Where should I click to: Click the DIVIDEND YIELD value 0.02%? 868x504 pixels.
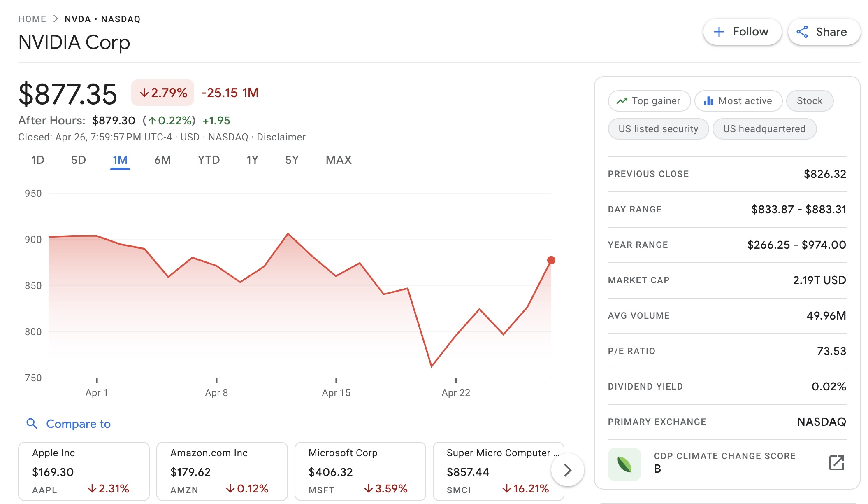pos(829,387)
